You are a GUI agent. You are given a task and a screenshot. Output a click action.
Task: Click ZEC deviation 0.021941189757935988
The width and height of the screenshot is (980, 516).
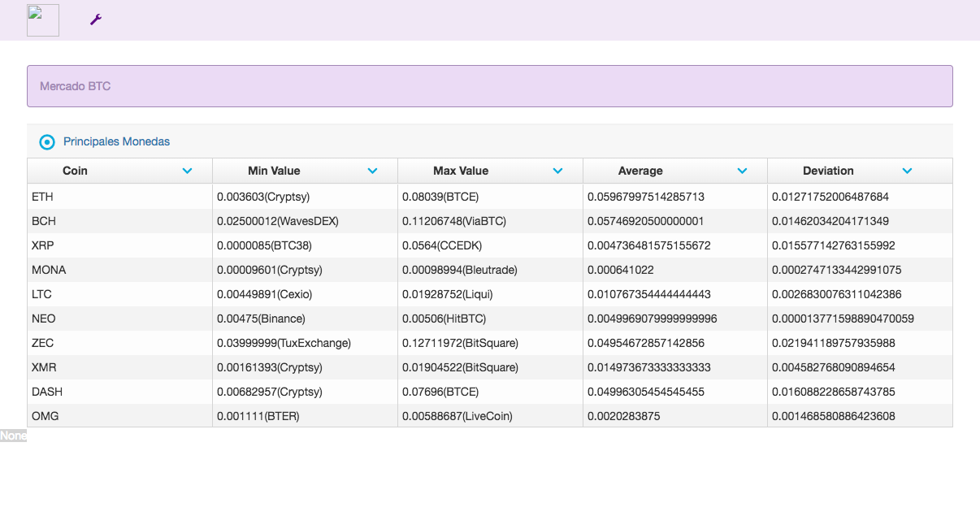pyautogui.click(x=834, y=343)
